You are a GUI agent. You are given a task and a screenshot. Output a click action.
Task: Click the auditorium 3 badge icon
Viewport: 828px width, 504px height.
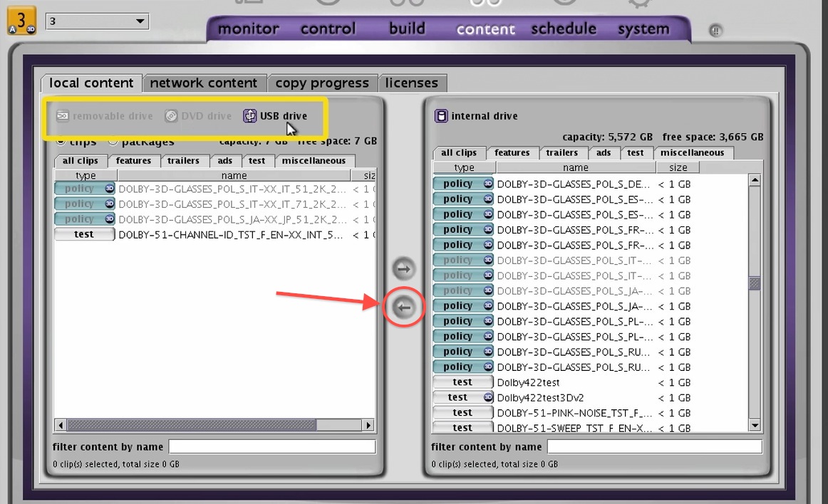[x=21, y=21]
